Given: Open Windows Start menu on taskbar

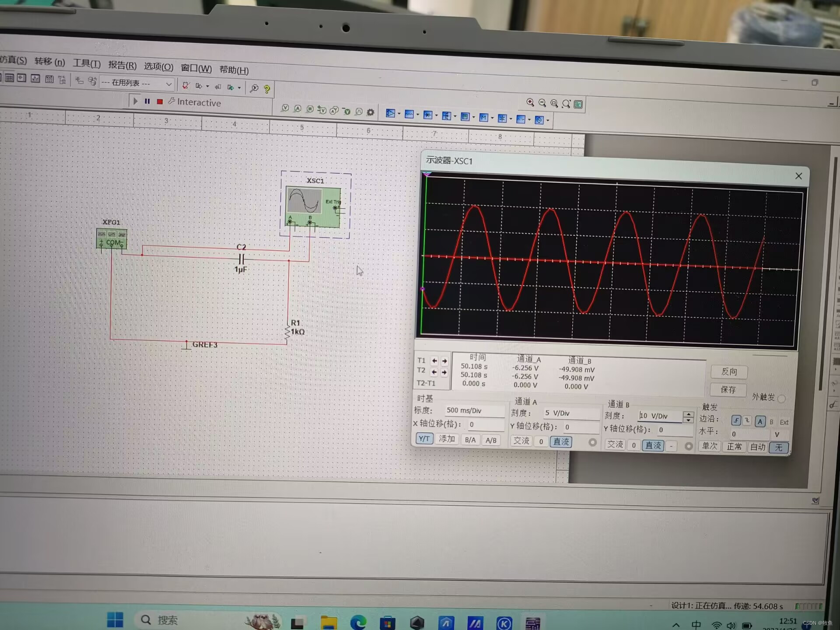Looking at the screenshot, I should [115, 619].
